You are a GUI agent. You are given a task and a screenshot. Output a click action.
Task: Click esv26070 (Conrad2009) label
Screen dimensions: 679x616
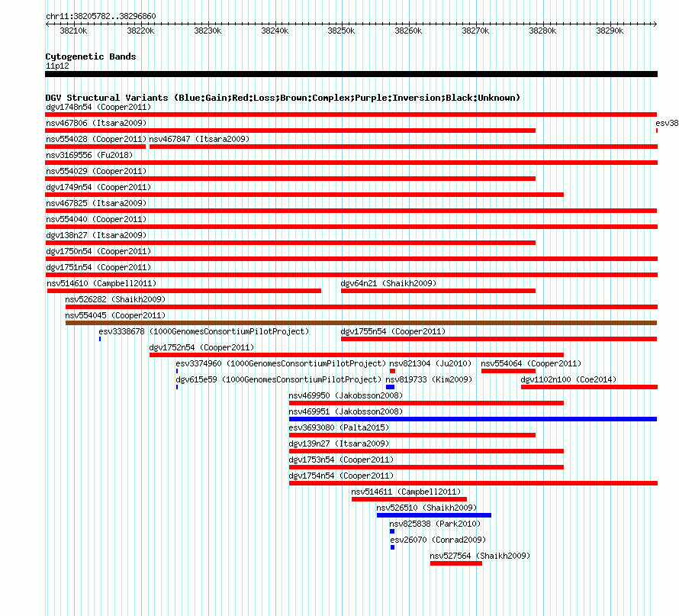click(x=438, y=540)
